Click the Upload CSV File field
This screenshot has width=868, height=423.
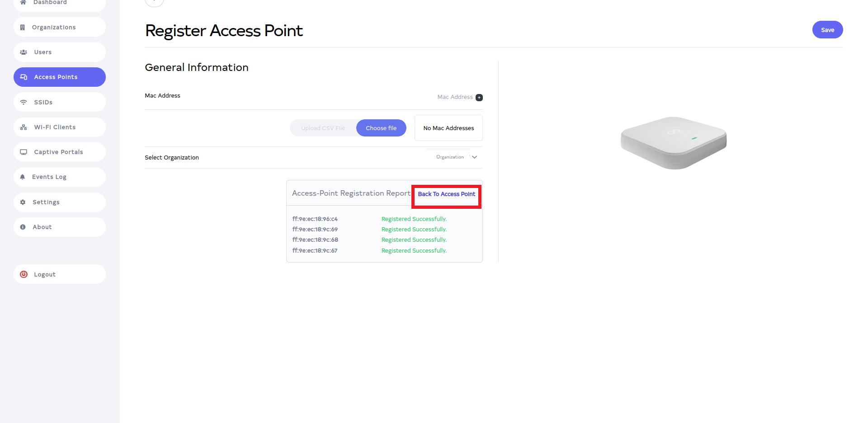(323, 128)
